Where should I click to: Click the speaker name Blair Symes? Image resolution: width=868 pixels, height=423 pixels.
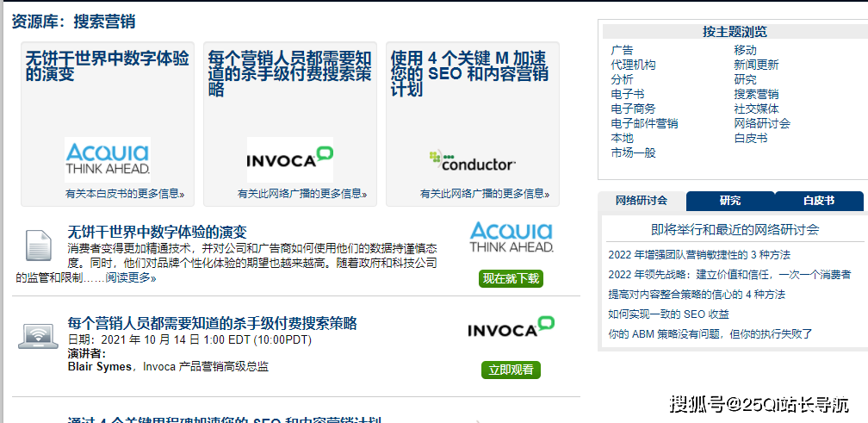click(x=100, y=366)
